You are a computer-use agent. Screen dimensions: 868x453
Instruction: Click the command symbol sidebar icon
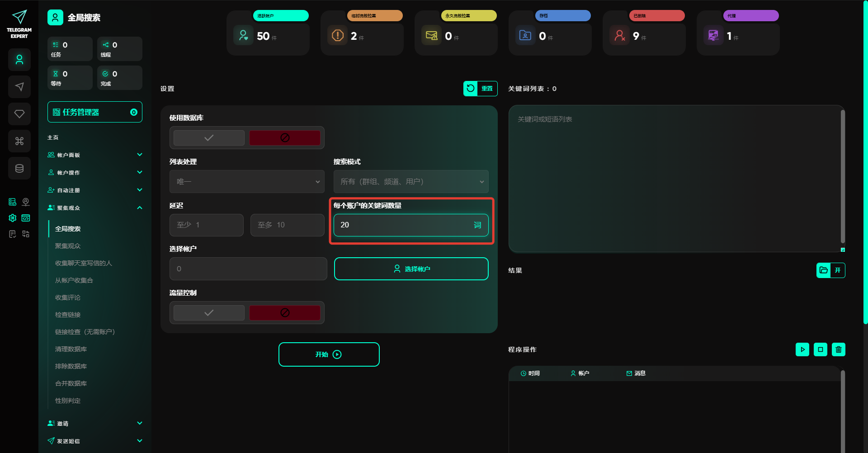pyautogui.click(x=19, y=141)
